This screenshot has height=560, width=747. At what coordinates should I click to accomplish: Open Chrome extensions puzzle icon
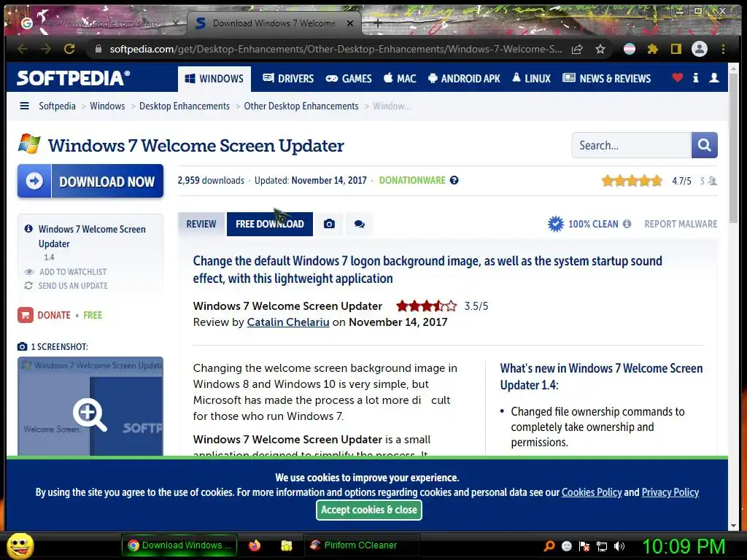click(x=653, y=49)
